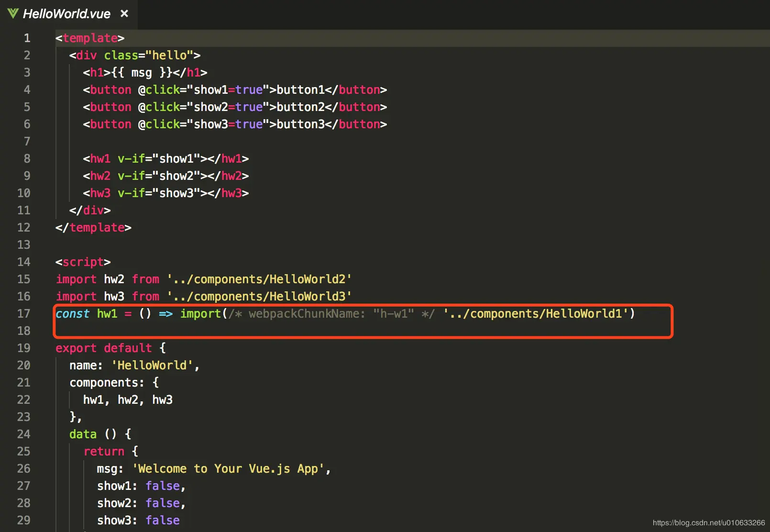Click the show1=true click handler
This screenshot has height=532, width=770.
pos(228,90)
